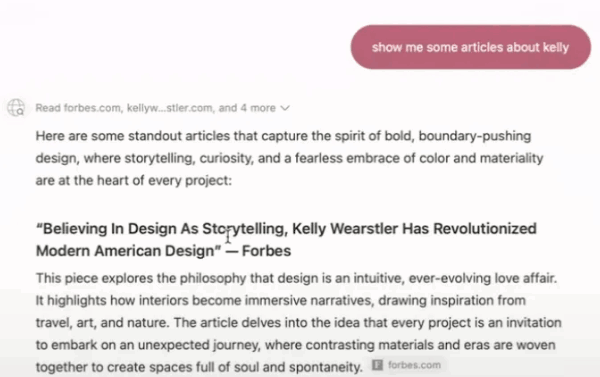Click the word 'Forbes' in the heading

click(x=266, y=251)
